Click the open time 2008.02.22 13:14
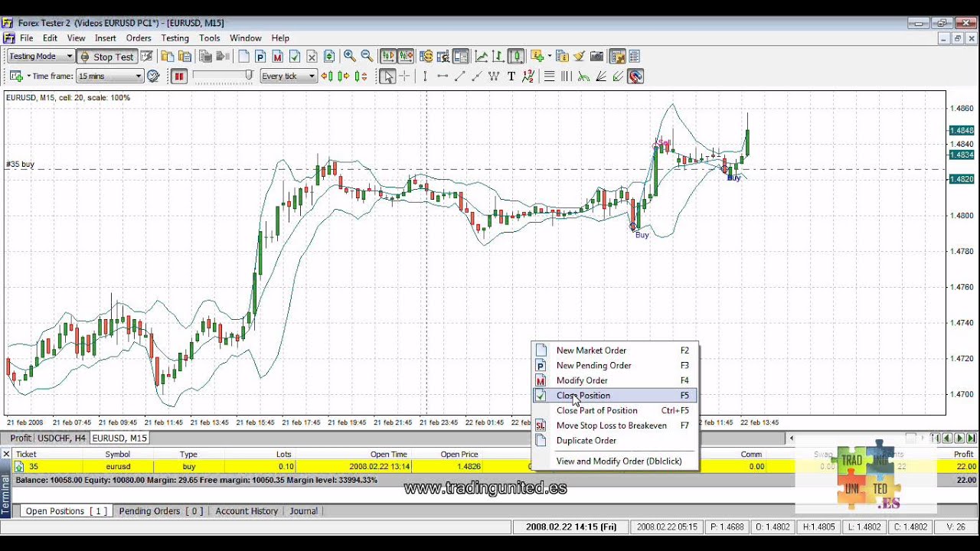The image size is (980, 551). click(x=380, y=466)
